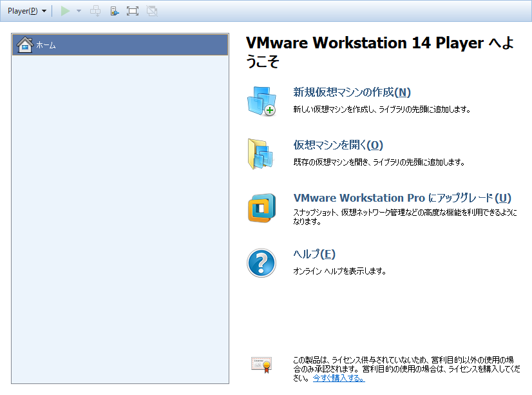
Task: Click the Unity mode toolbar icon
Action: [x=151, y=11]
